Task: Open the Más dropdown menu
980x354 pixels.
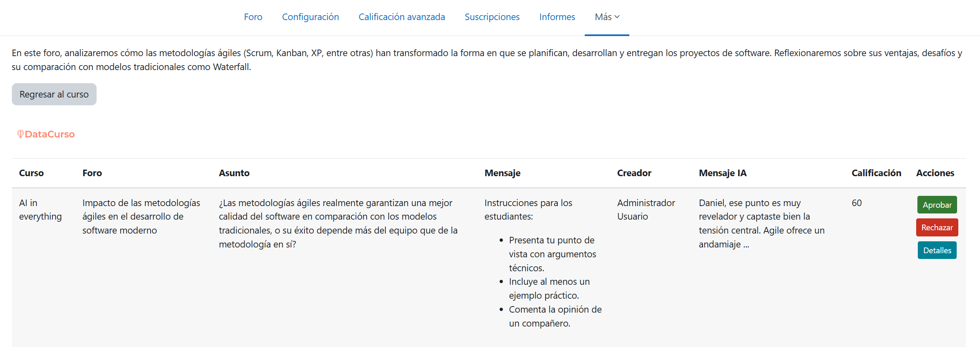Action: pyautogui.click(x=607, y=17)
